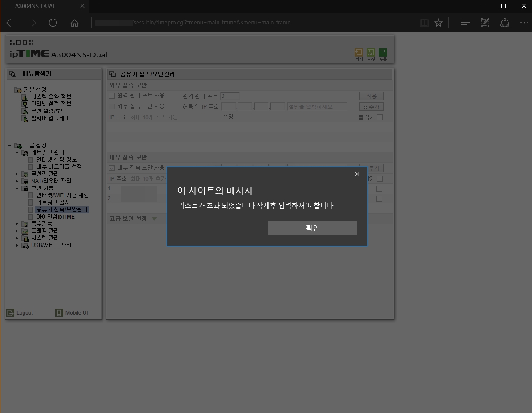Click the browser Back arrow

pos(11,23)
